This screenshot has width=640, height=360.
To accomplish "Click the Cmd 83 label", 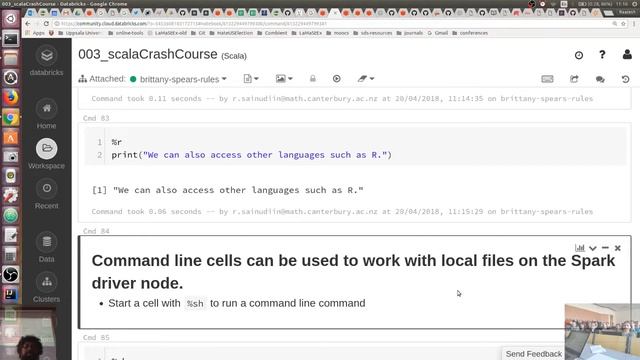I will pyautogui.click(x=96, y=118).
